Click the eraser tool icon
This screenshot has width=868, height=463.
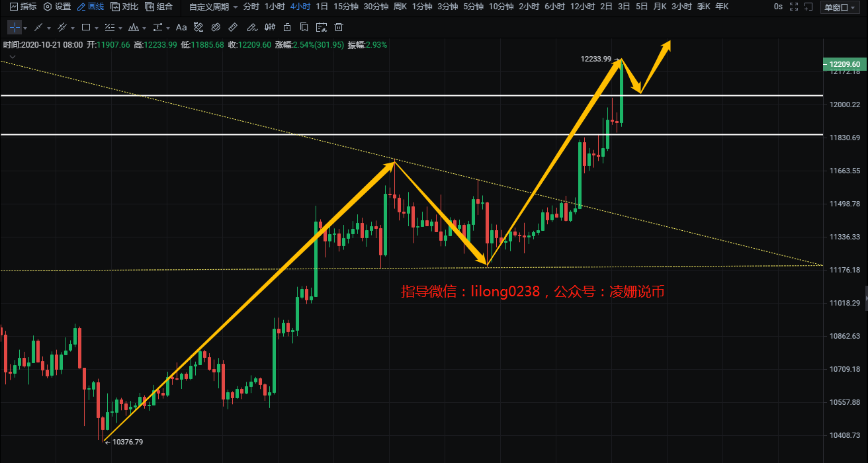tap(215, 28)
